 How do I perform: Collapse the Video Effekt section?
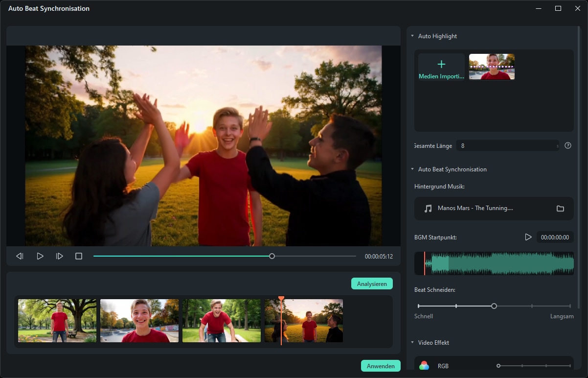(412, 342)
